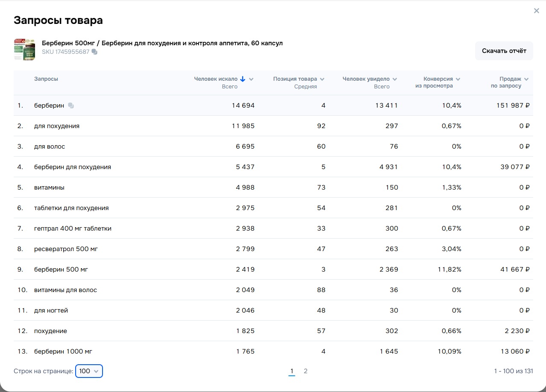Select the 'берберин для похудения' query row
This screenshot has width=546, height=392.
click(73, 167)
